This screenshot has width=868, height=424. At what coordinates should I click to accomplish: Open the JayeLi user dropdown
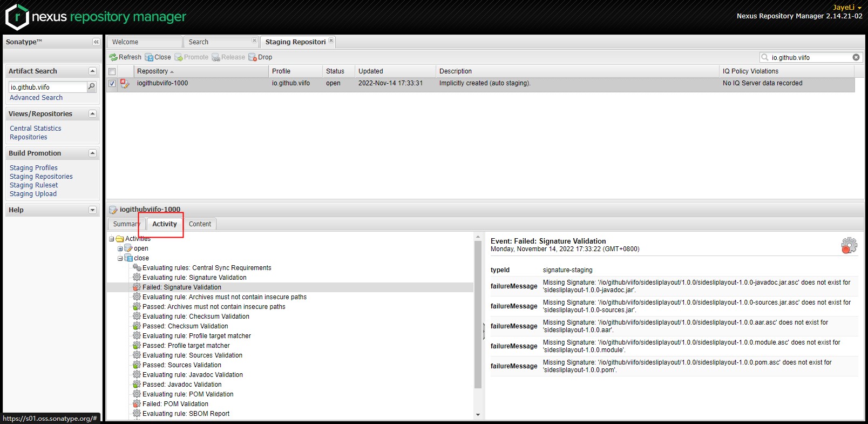click(x=847, y=8)
